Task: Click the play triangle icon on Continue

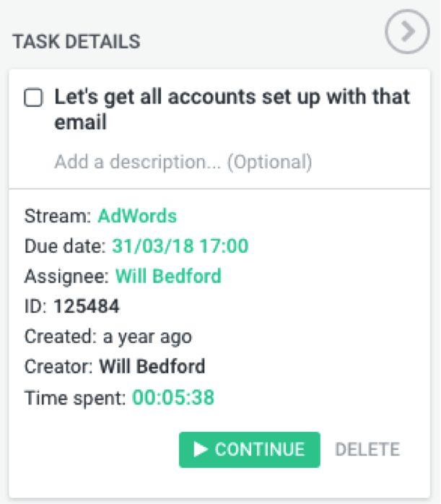Action: click(200, 450)
